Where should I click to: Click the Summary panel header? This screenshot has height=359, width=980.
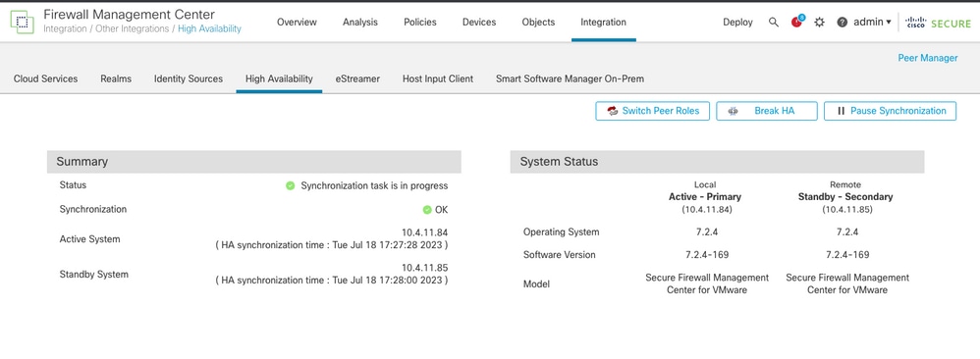coord(253,162)
